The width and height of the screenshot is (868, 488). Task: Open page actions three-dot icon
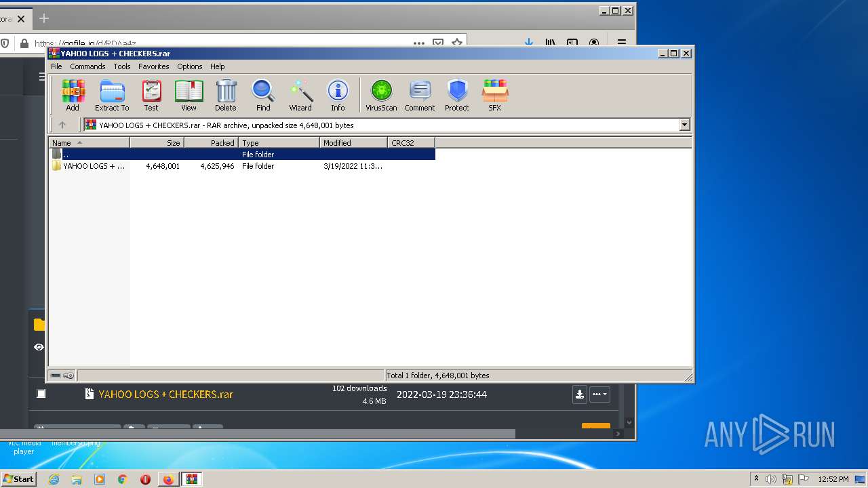(420, 43)
